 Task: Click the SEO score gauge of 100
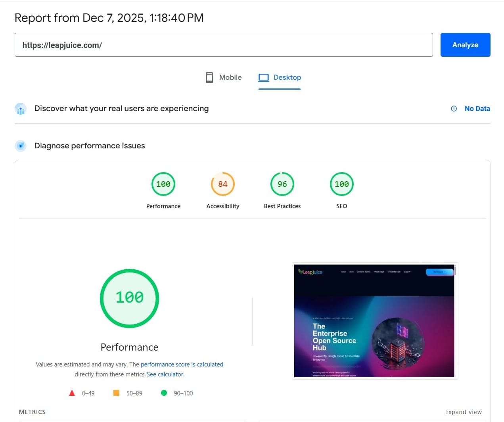341,184
